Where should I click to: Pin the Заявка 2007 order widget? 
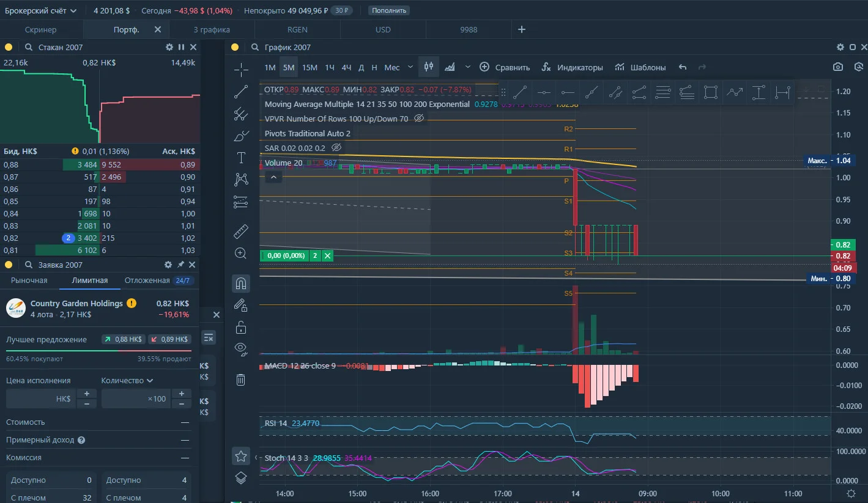pyautogui.click(x=180, y=265)
